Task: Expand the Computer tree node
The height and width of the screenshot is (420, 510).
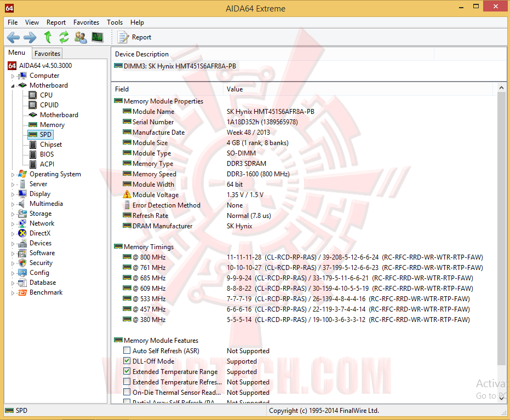Action: pos(13,76)
